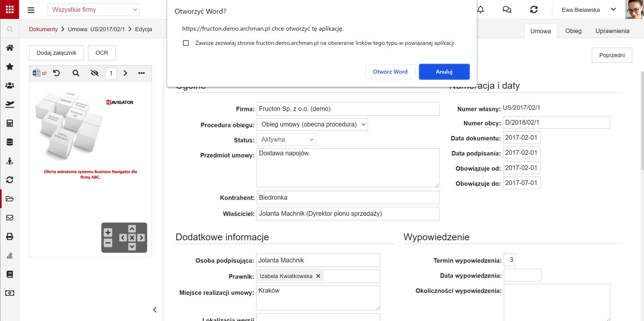
Task: Switch to the Obieg tab
Action: [x=573, y=31]
